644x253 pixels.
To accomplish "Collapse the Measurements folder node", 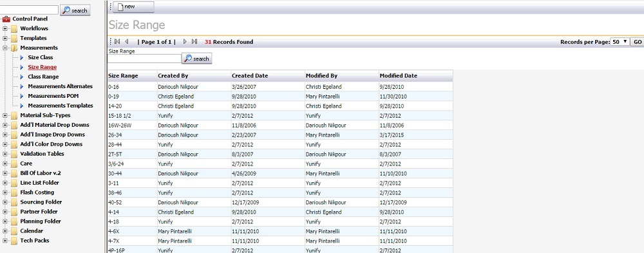I will [x=5, y=48].
